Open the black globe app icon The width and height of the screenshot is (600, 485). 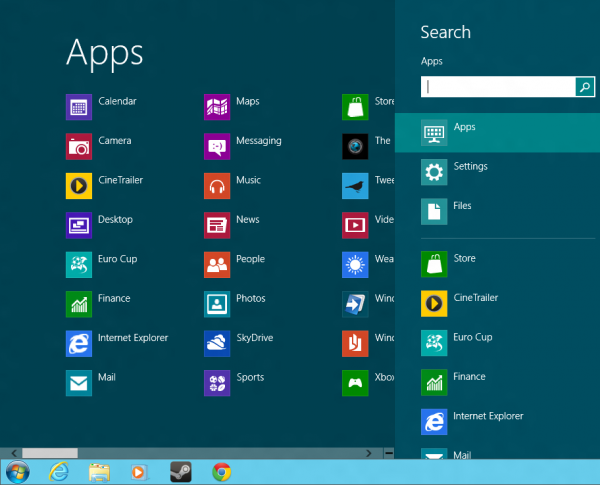(355, 147)
